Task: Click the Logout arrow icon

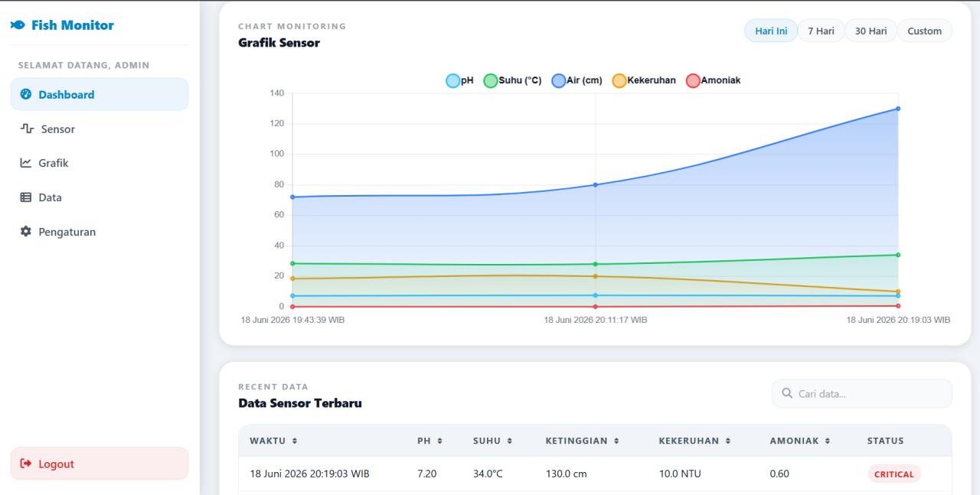Action: pos(25,464)
